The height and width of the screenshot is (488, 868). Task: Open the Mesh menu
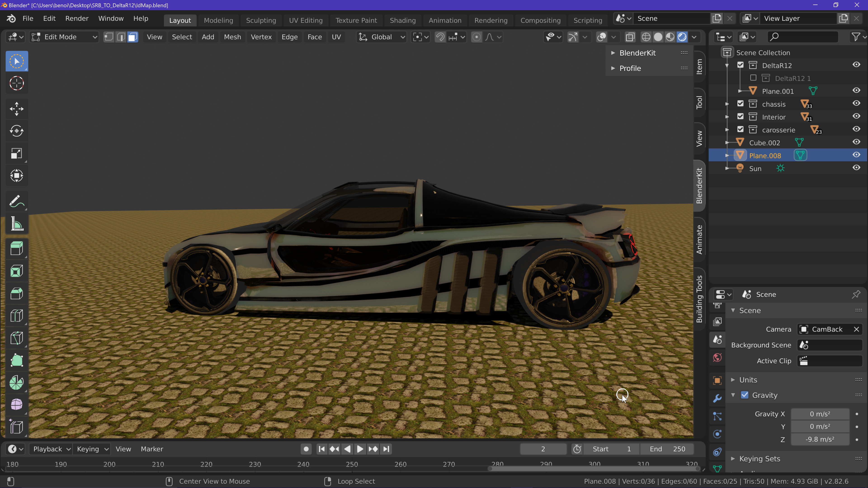(x=232, y=37)
